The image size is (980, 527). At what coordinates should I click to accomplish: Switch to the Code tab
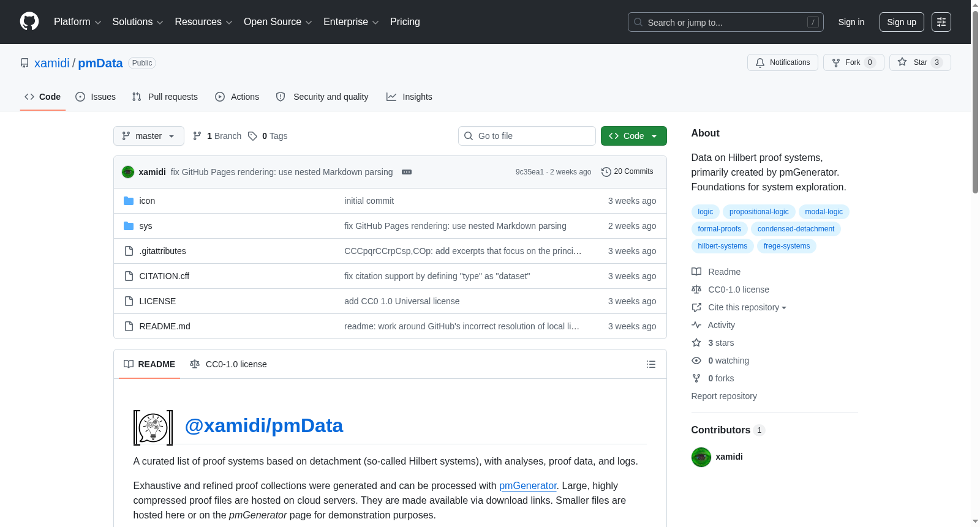(43, 97)
